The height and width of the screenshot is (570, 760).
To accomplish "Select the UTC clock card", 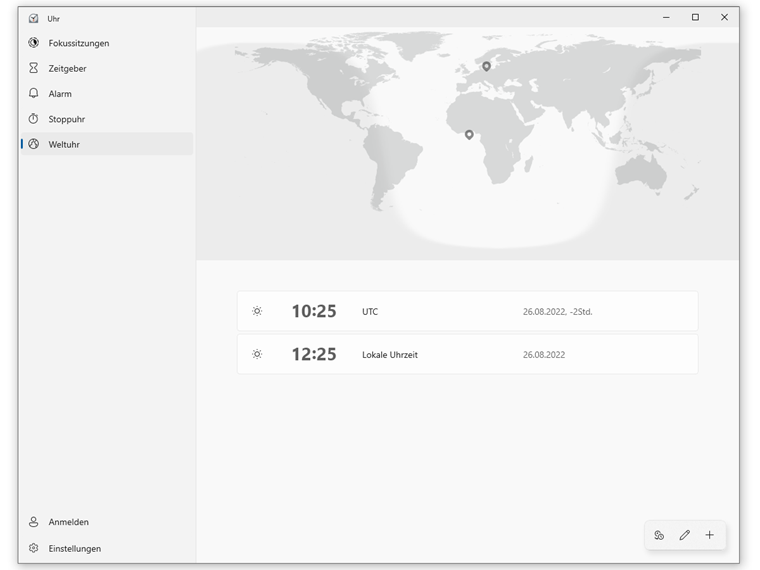I will click(x=468, y=311).
